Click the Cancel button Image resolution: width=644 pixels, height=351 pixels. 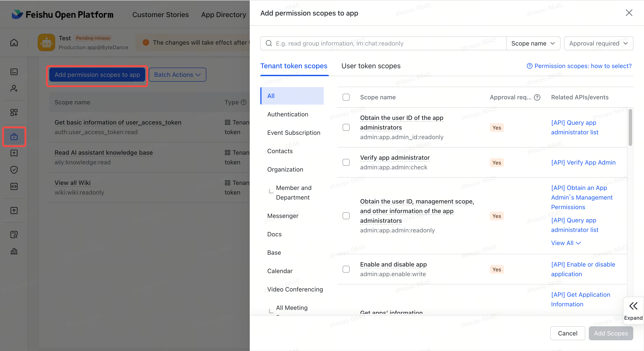[568, 333]
